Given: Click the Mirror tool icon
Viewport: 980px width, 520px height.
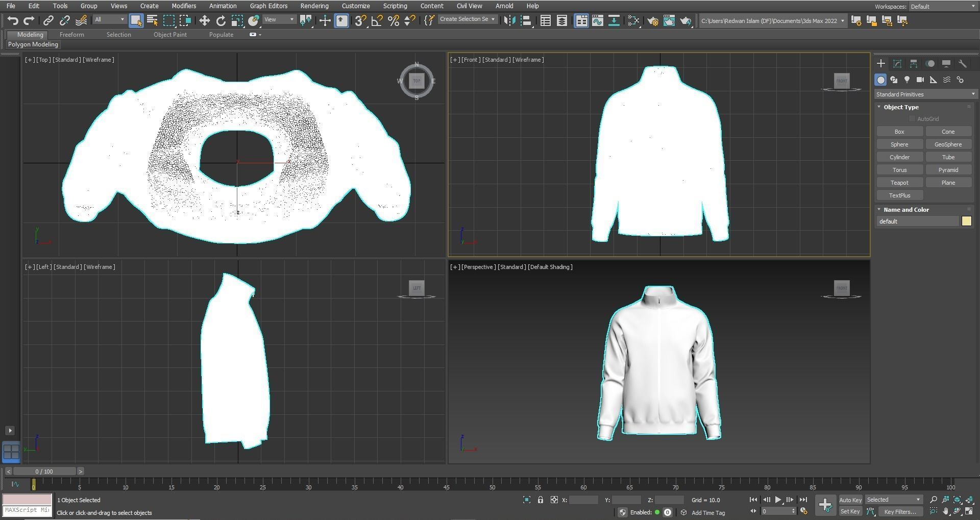Looking at the screenshot, I should point(509,20).
